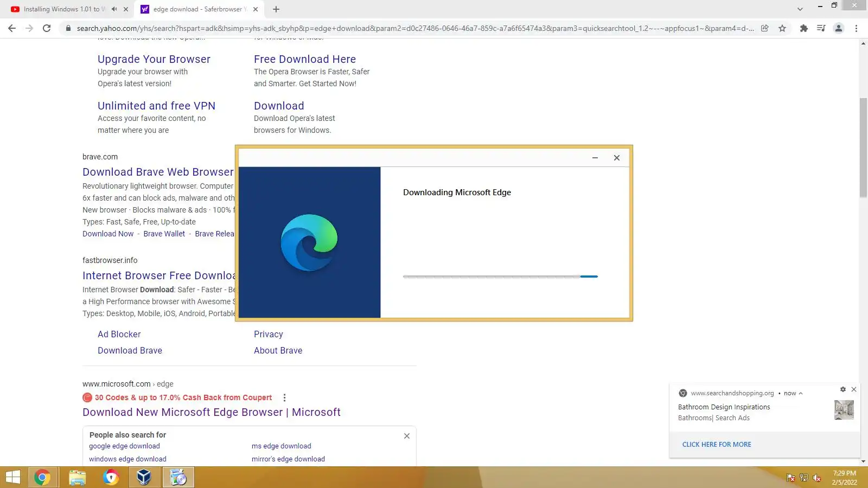868x488 pixels.
Task: Select the edge download Saferbrowser tab
Action: coord(199,9)
